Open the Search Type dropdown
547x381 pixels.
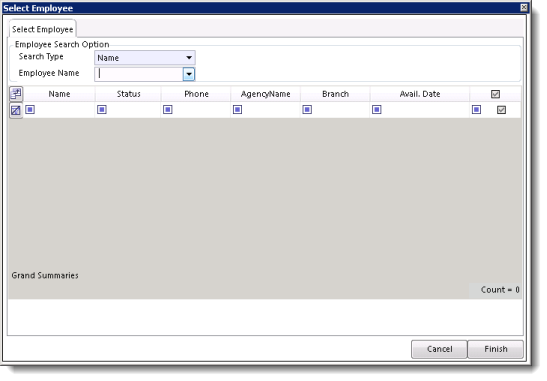tap(145, 58)
